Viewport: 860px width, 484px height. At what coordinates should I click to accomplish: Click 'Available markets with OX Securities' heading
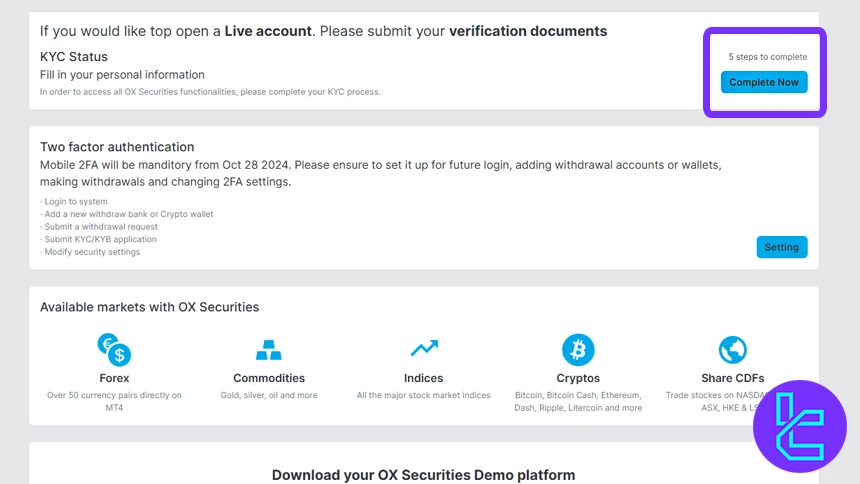click(x=149, y=307)
